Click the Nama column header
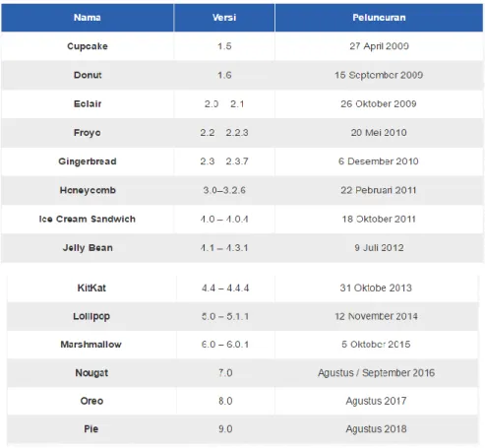Image resolution: width=485 pixels, height=448 pixels. pos(88,18)
